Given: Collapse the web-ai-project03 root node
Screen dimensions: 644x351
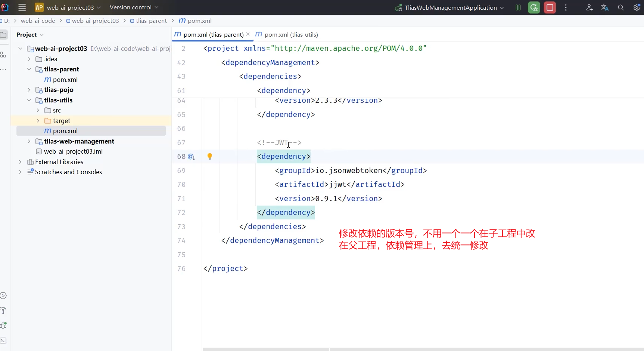Looking at the screenshot, I should [x=20, y=49].
